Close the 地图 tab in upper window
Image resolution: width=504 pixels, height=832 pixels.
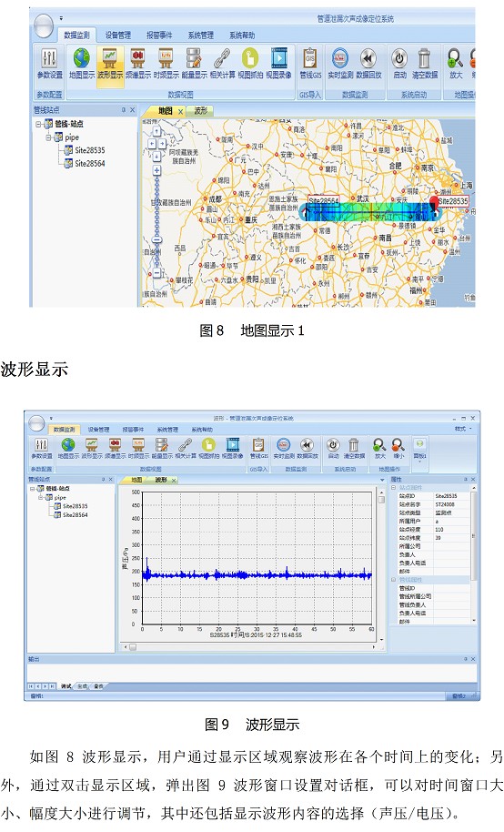(x=180, y=111)
